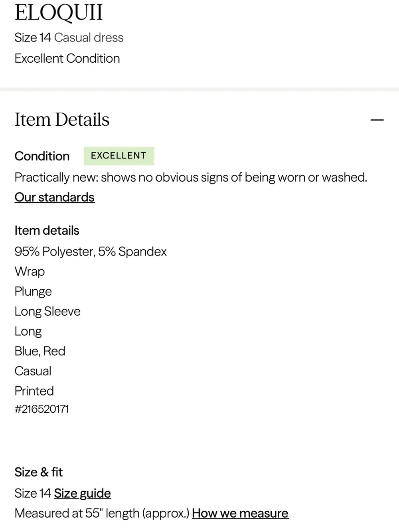Click the Plunge neckline detail
Viewport: 399px width, 532px height.
pos(33,292)
